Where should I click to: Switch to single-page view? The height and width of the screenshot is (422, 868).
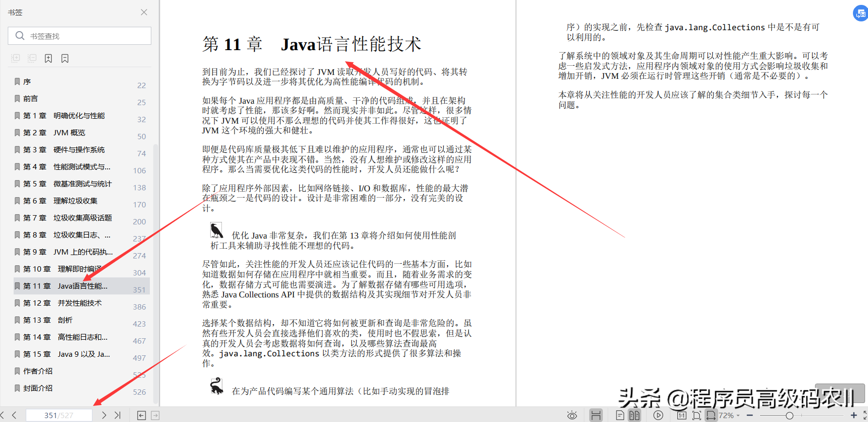click(x=620, y=415)
